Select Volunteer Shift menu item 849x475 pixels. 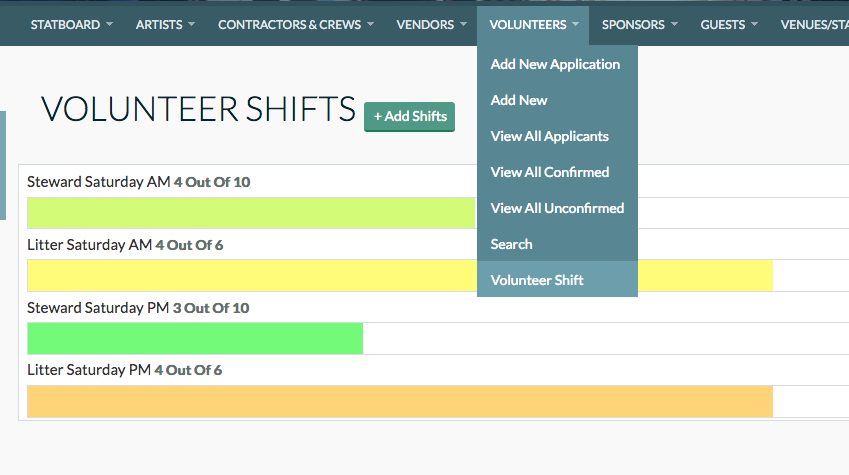coord(537,280)
